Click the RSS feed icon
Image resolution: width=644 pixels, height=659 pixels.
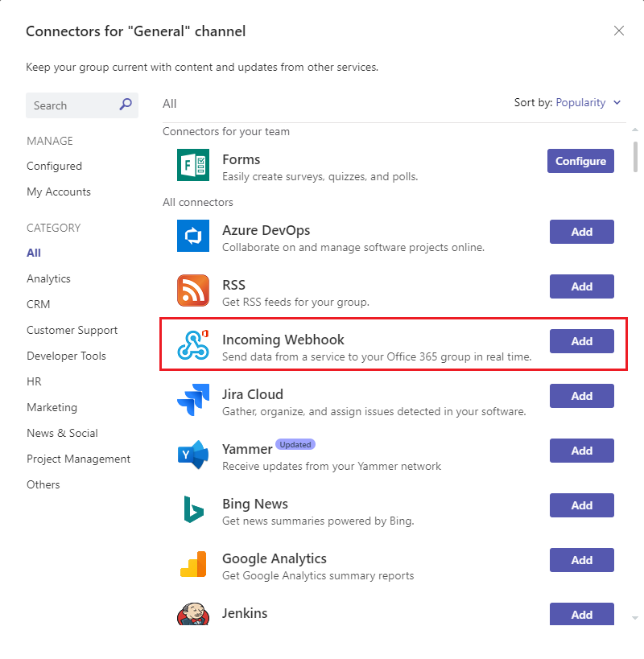pyautogui.click(x=193, y=290)
